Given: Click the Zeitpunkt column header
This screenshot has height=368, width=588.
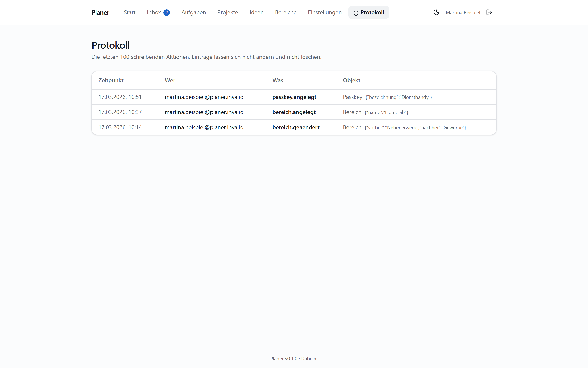Looking at the screenshot, I should [x=111, y=80].
